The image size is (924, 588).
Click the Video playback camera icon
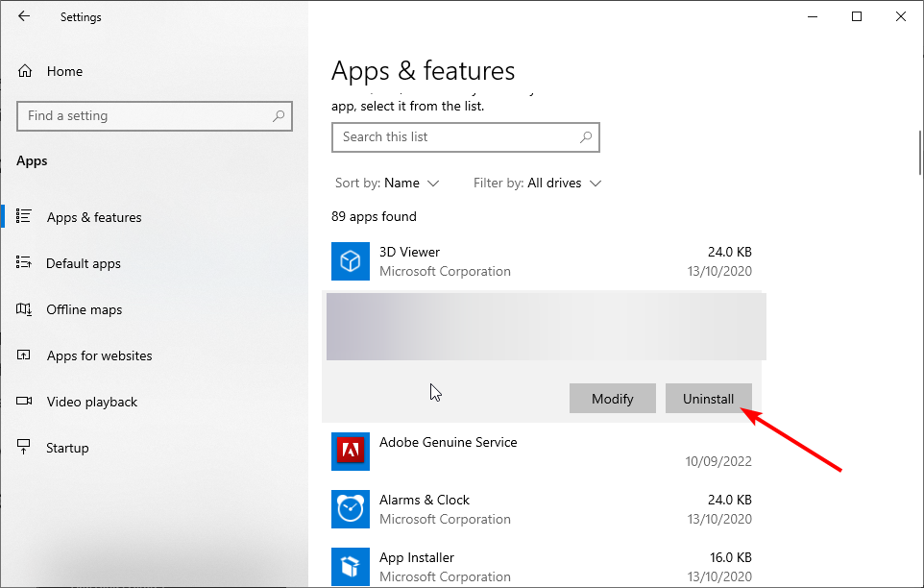pos(24,401)
